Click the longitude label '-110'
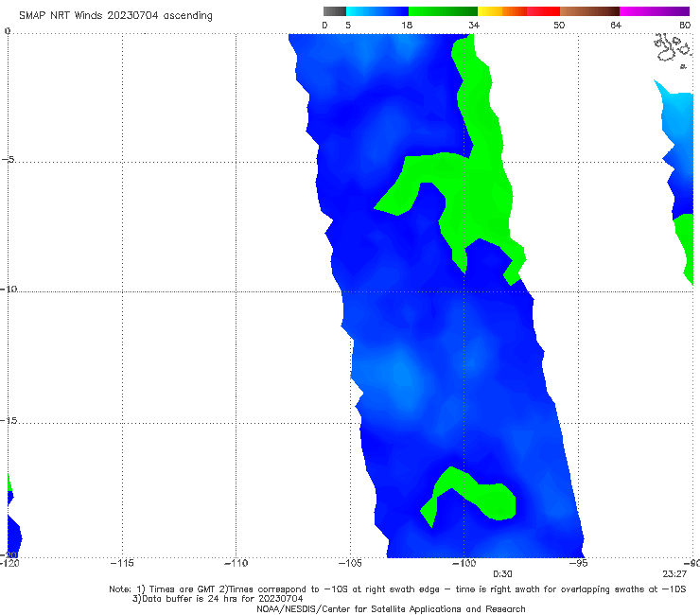The image size is (700, 615). pyautogui.click(x=236, y=563)
